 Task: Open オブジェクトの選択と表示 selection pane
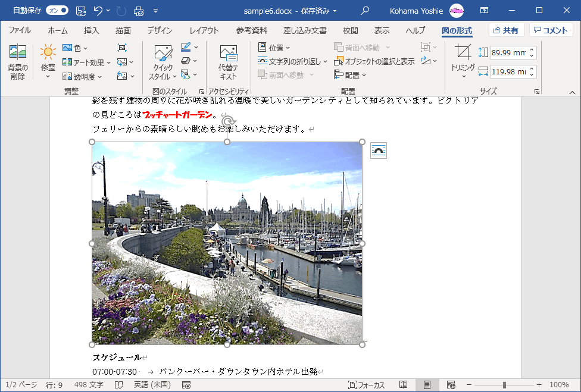tap(374, 61)
